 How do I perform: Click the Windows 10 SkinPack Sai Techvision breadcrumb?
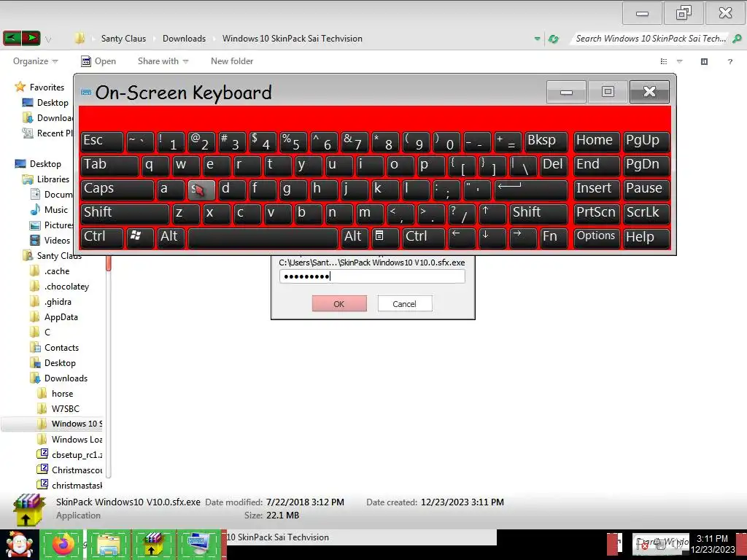pyautogui.click(x=292, y=39)
